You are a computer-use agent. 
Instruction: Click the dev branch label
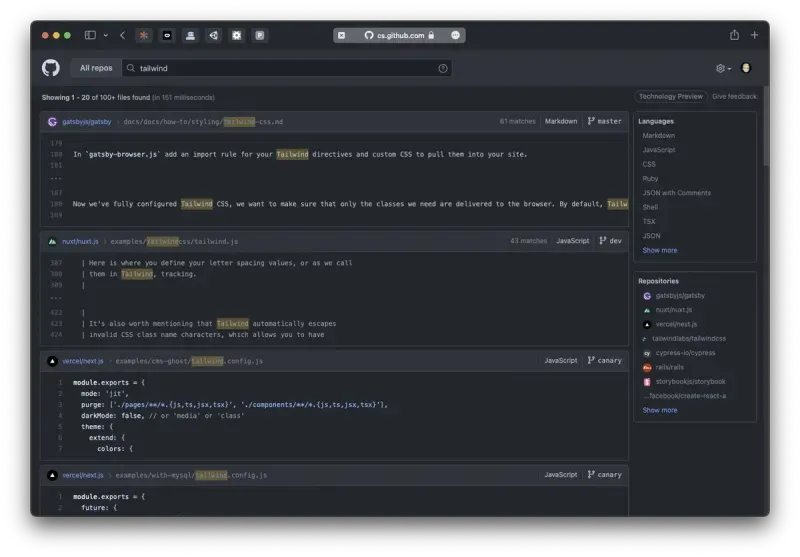point(610,241)
